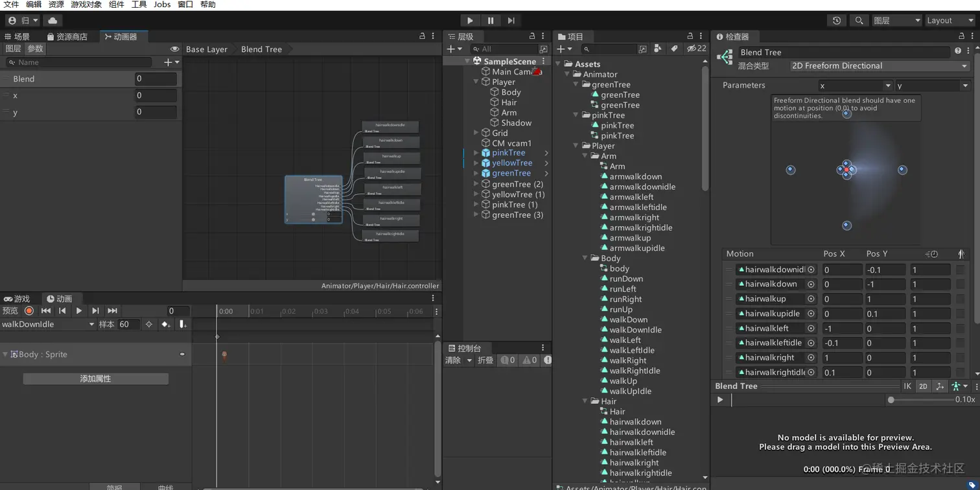Open the Layout dropdown
The width and height of the screenshot is (980, 490).
pyautogui.click(x=949, y=21)
